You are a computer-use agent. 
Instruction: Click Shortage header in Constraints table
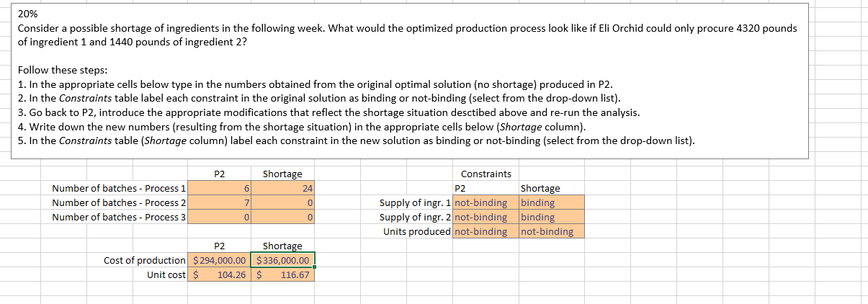pyautogui.click(x=540, y=189)
